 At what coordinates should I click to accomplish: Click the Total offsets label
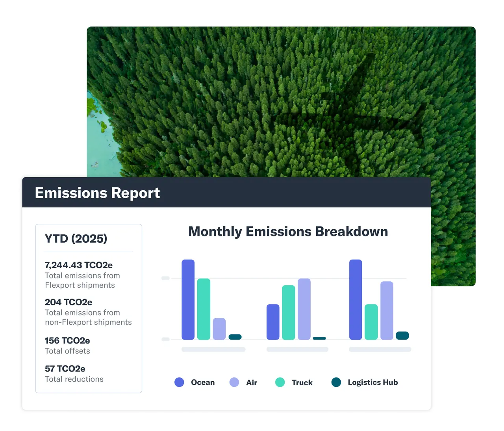pos(67,351)
